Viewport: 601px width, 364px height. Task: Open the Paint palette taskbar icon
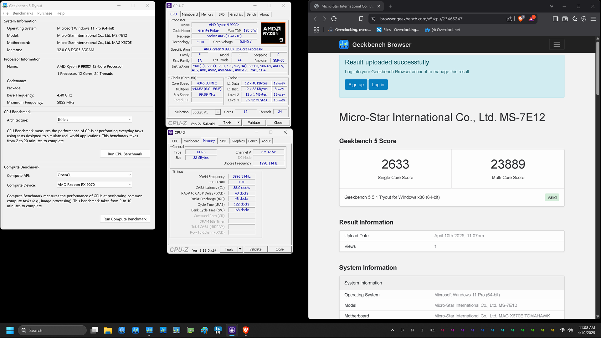click(204, 330)
